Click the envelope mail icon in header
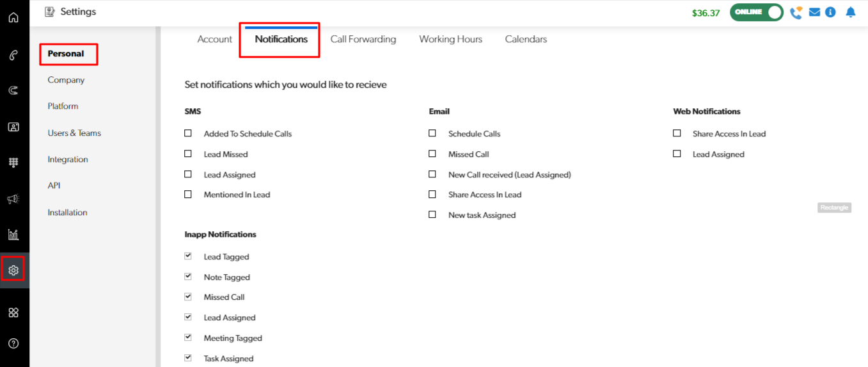The height and width of the screenshot is (367, 868). click(814, 12)
